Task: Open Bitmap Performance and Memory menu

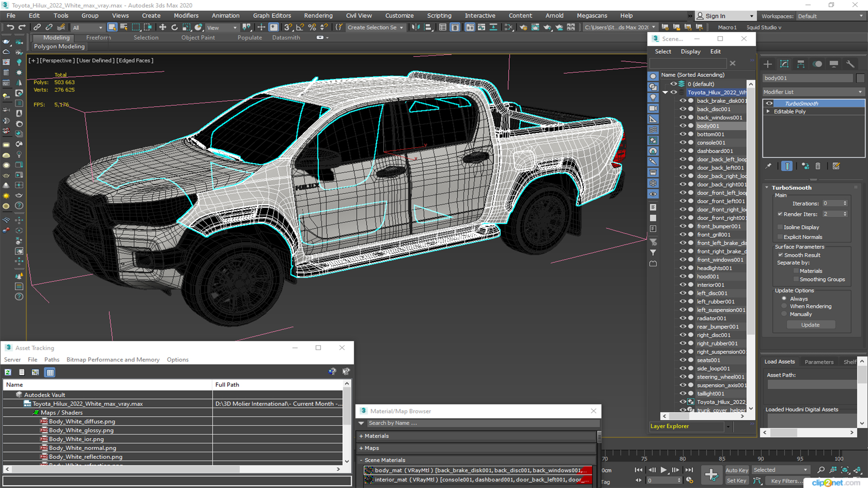Action: coord(113,360)
